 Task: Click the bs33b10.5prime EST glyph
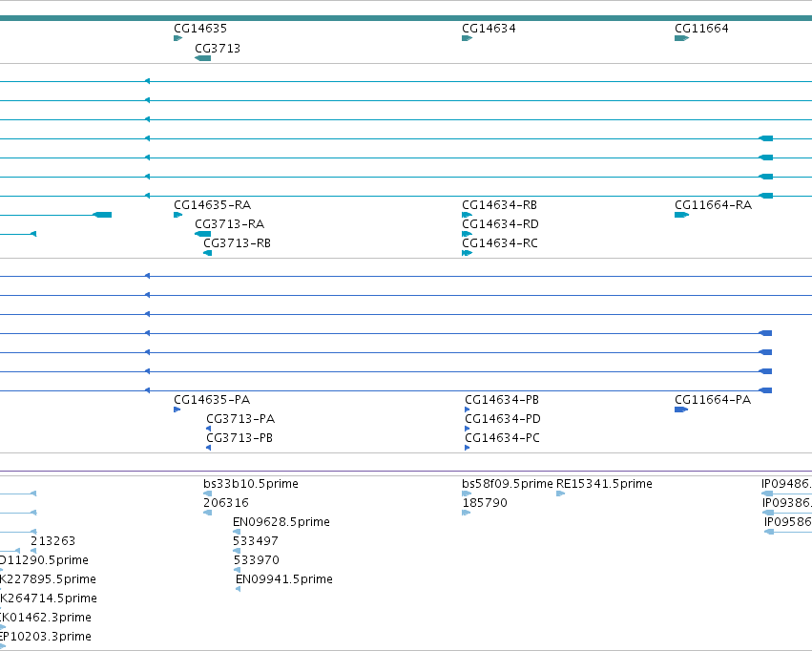pos(208,493)
